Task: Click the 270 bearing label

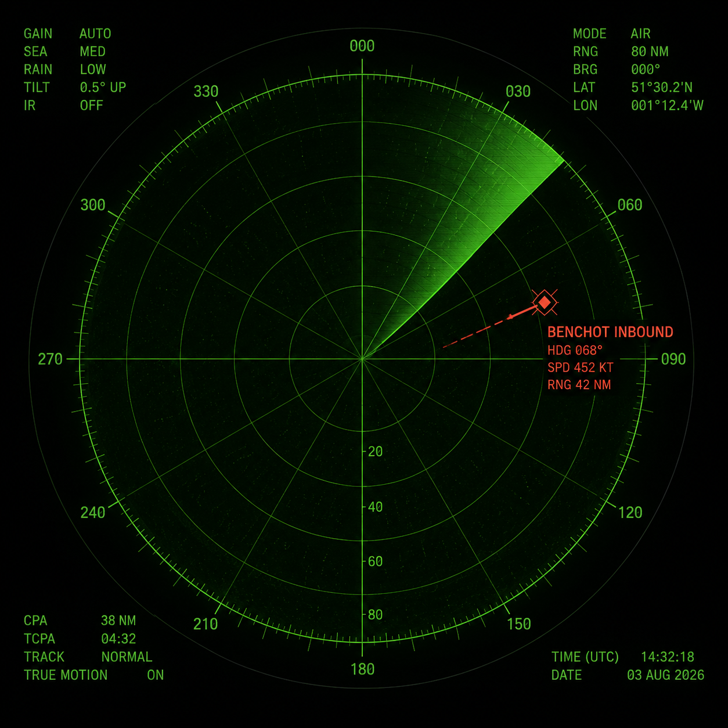Action: point(51,359)
